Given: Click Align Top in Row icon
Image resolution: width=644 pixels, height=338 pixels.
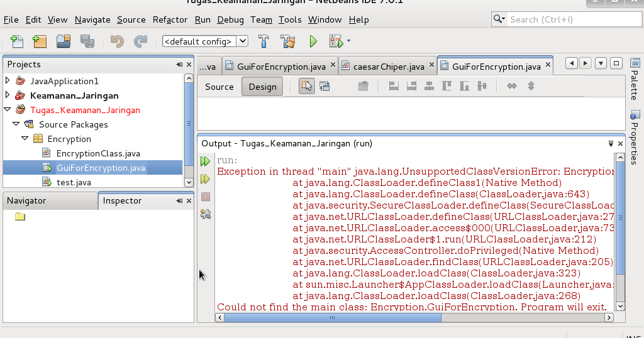Looking at the screenshot, I should [x=447, y=86].
